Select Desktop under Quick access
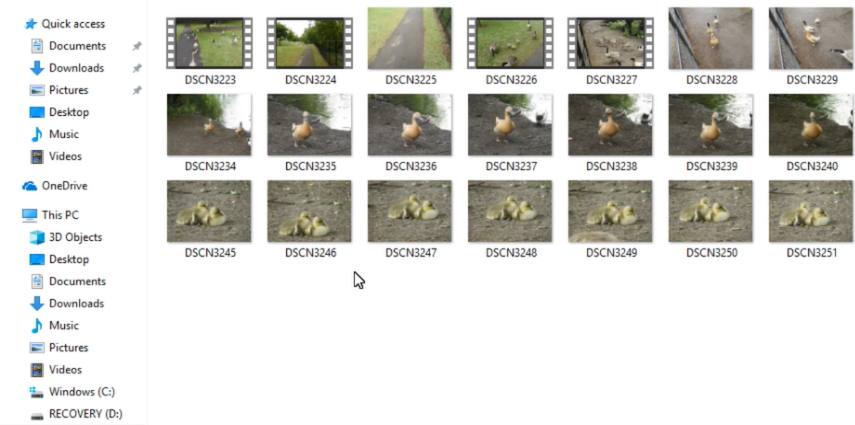This screenshot has height=425, width=855. pos(69,112)
